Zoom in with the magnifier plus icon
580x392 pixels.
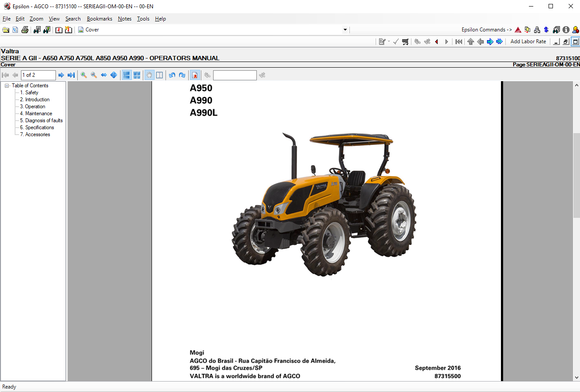(84, 75)
